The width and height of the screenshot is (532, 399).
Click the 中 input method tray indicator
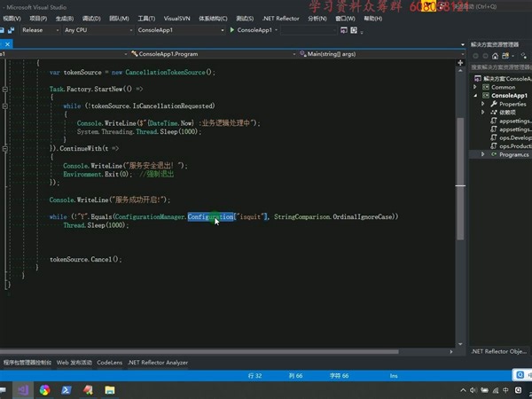click(505, 390)
